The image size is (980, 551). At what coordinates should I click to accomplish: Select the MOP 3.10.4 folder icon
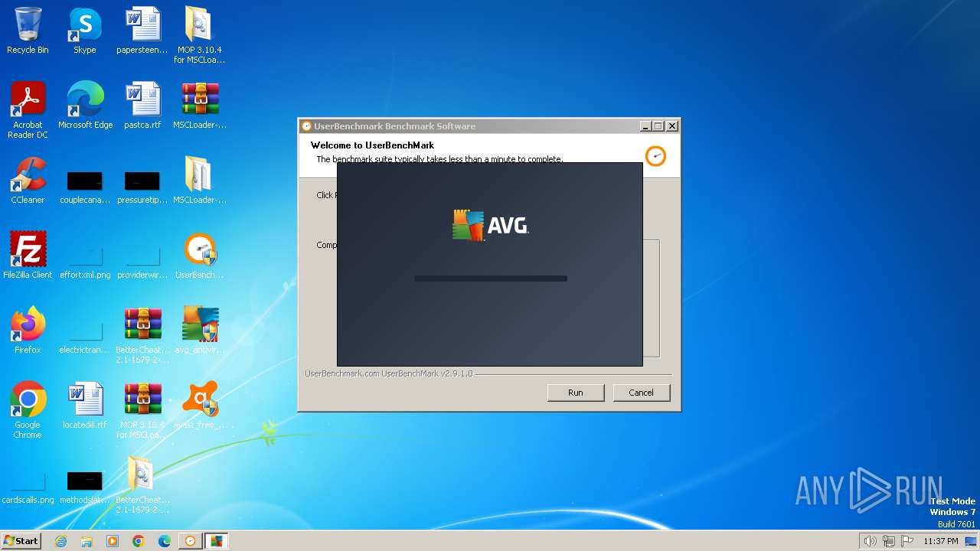[x=199, y=35]
